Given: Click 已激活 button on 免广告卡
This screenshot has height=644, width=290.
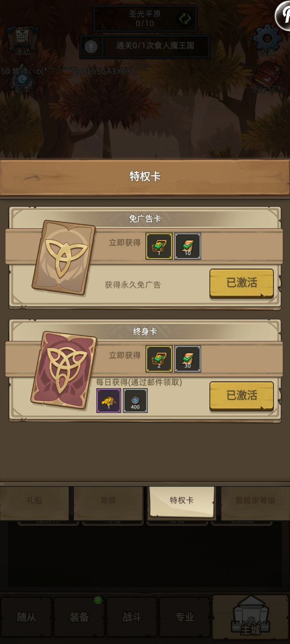Looking at the screenshot, I should point(242,283).
